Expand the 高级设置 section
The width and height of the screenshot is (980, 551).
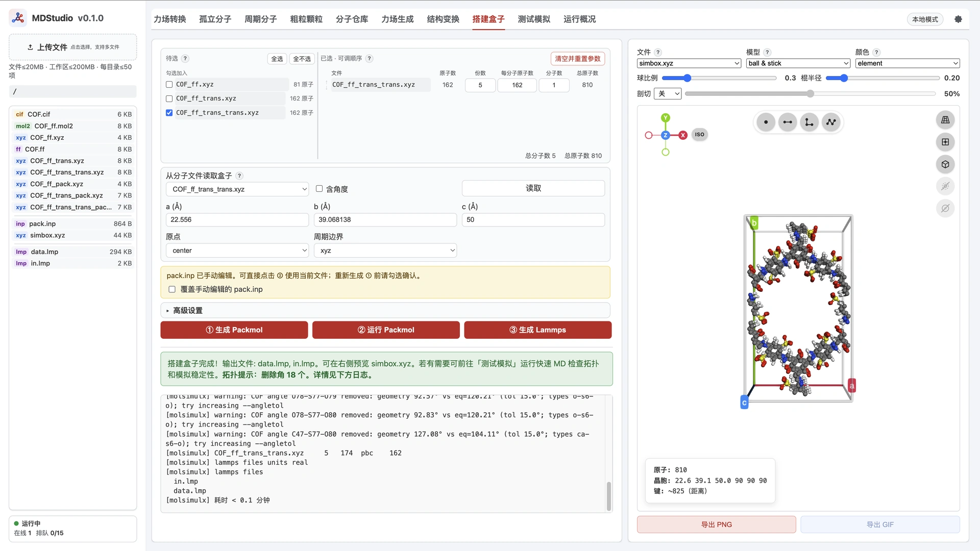(x=385, y=311)
